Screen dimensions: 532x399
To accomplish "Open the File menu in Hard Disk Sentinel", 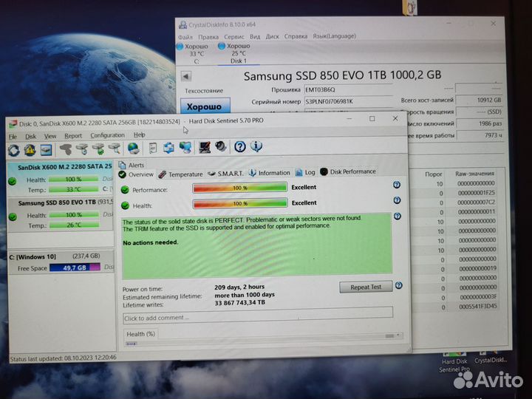I will pos(13,137).
